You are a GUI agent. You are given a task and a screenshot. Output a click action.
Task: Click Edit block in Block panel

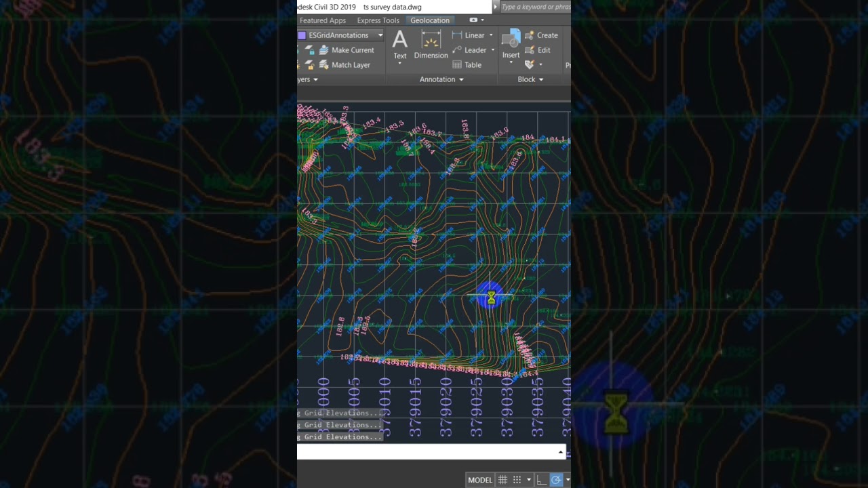coord(538,50)
